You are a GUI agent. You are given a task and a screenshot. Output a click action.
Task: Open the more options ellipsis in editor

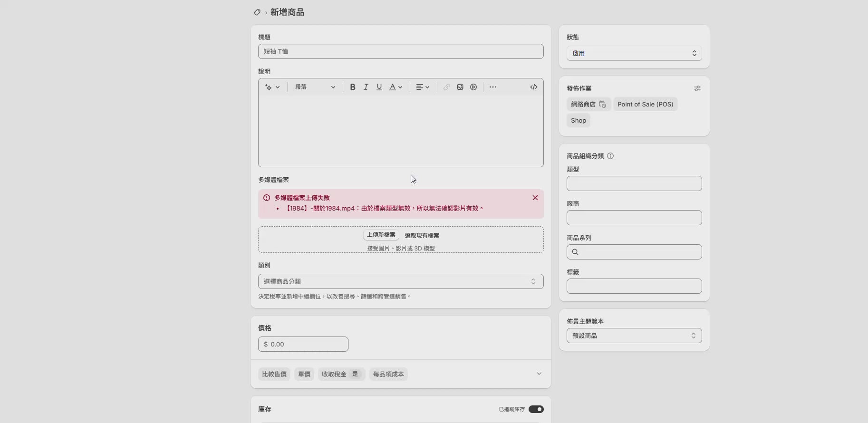[x=493, y=87]
